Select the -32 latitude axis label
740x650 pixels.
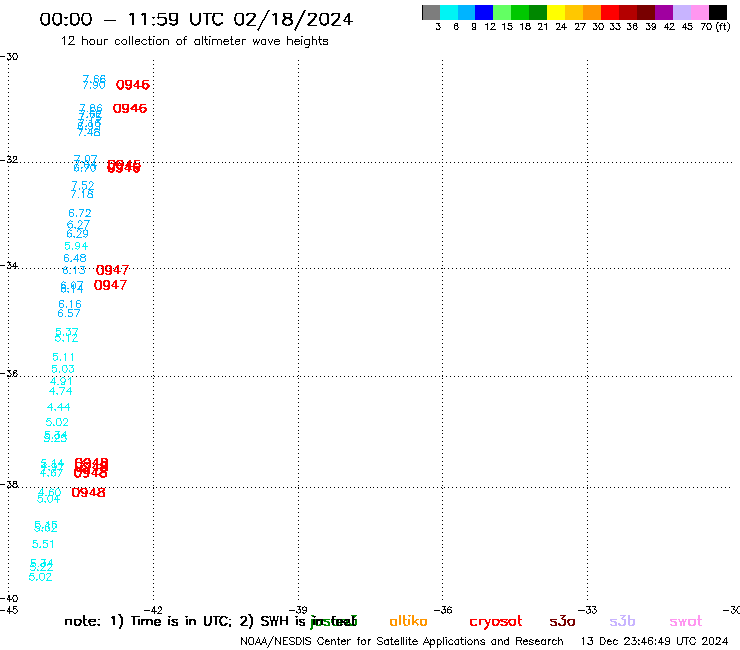9,160
